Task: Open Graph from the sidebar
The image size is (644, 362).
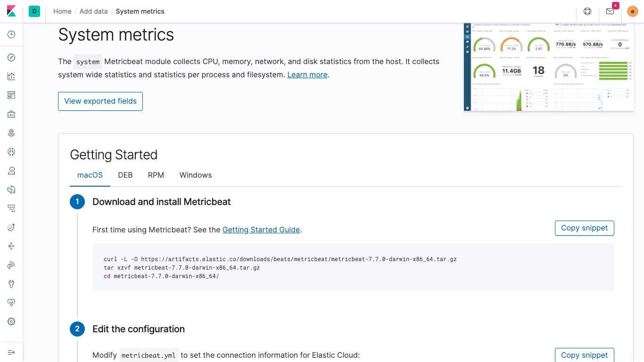Action: coord(11,246)
